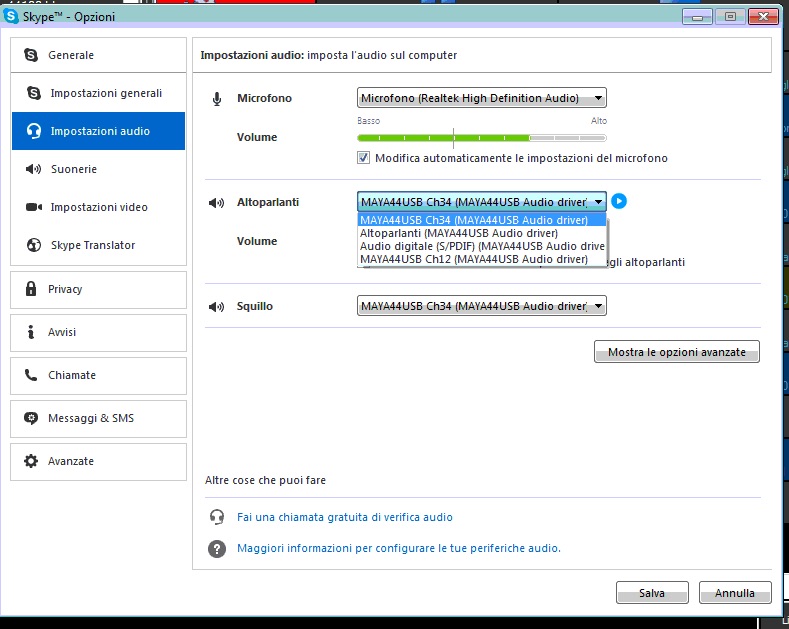Toggle automatic microphone settings checkbox
Screen dimensions: 789x629
coord(363,158)
